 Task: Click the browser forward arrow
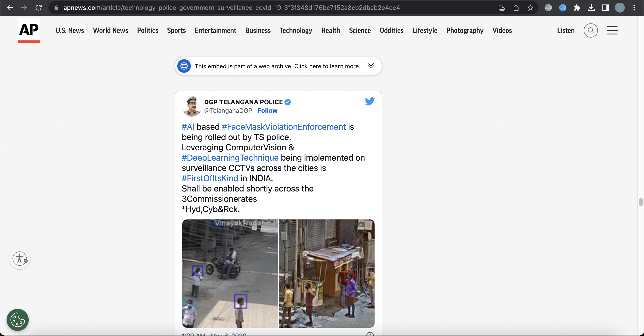(x=24, y=8)
